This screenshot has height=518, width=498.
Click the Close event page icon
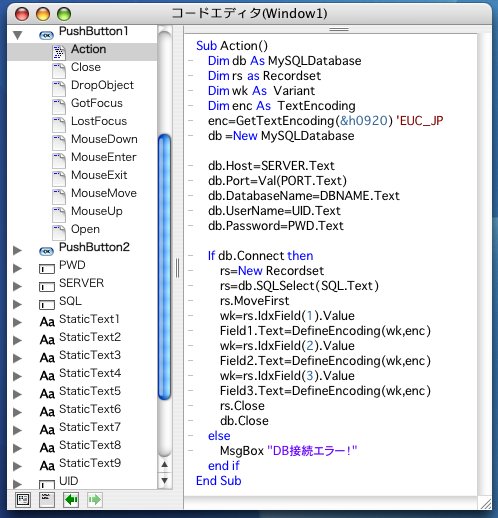[59, 70]
